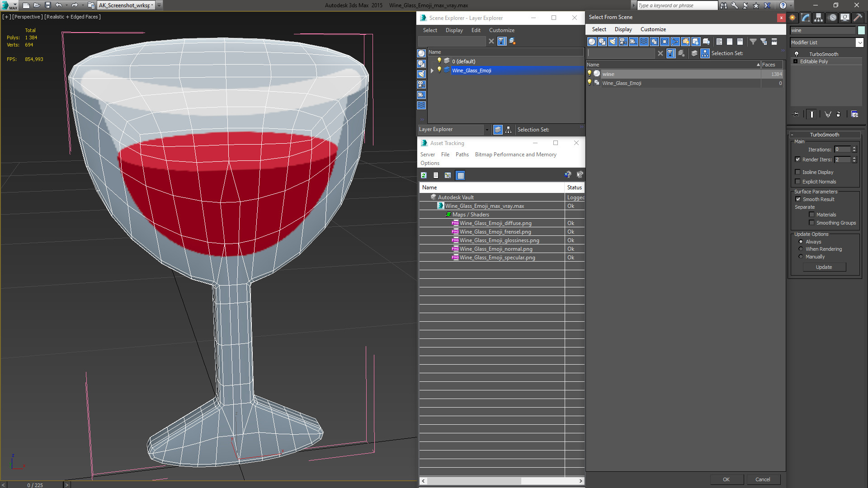Open the Modify command panel tab
This screenshot has width=868, height=488.
coord(806,18)
